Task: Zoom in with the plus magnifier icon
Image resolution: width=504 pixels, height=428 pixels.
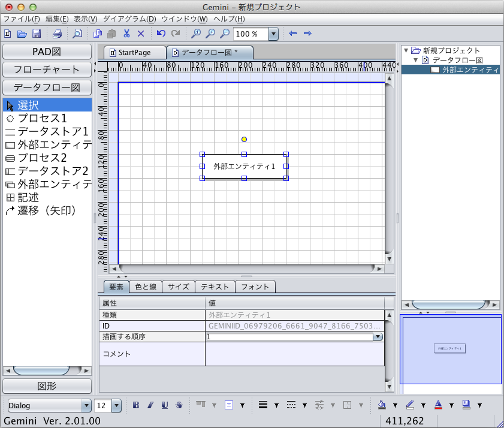Action: pos(210,34)
